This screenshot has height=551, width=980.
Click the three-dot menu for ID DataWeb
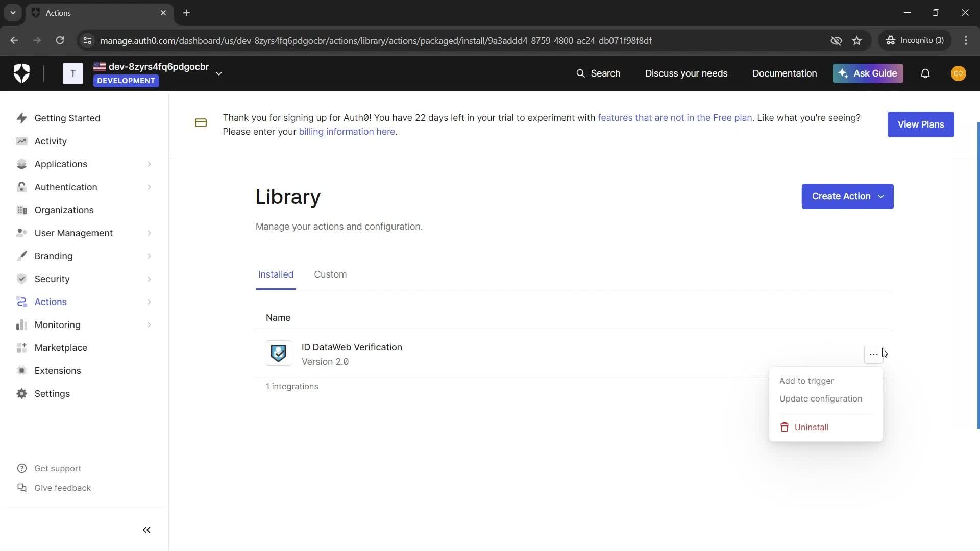point(874,354)
